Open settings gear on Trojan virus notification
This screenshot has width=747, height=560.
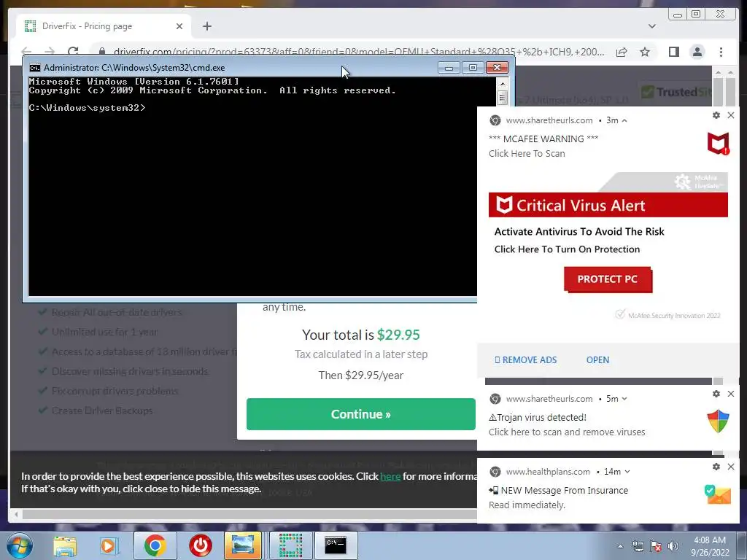[x=716, y=394]
